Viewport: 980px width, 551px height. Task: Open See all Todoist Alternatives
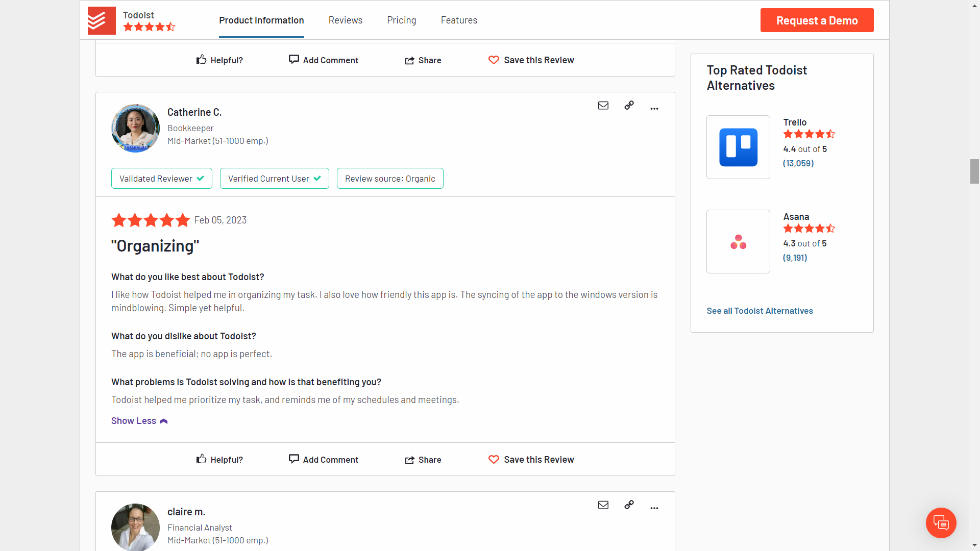pos(759,311)
